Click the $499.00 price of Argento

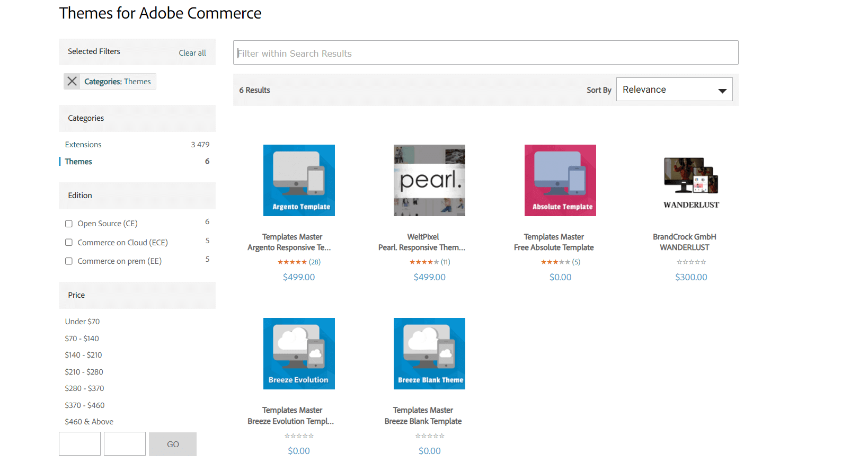(299, 277)
